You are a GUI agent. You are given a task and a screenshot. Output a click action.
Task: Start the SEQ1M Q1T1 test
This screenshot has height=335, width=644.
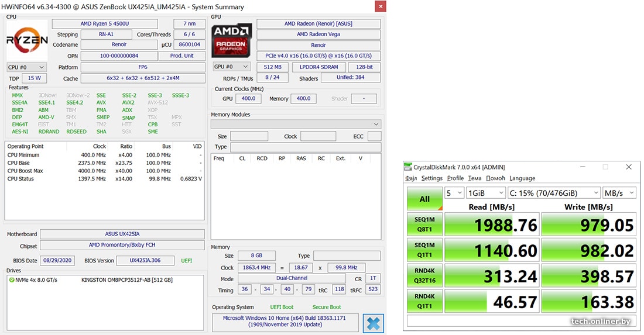point(424,250)
